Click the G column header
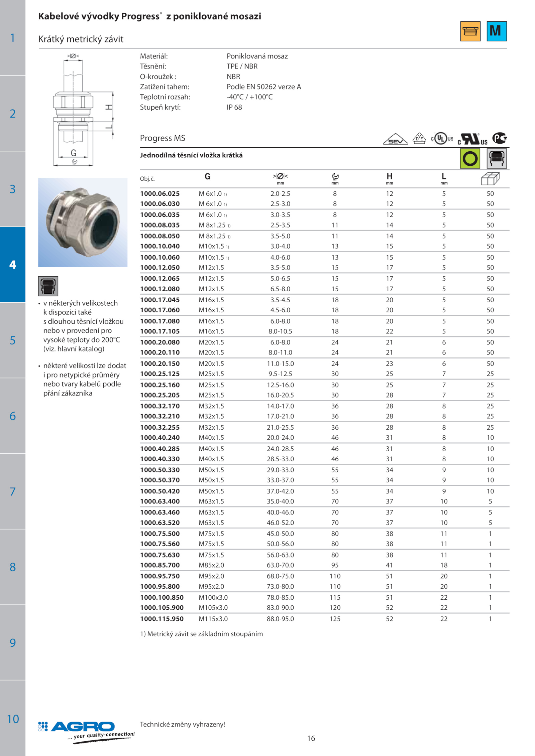Image resolution: width=535 pixels, height=756 pixels. (208, 176)
